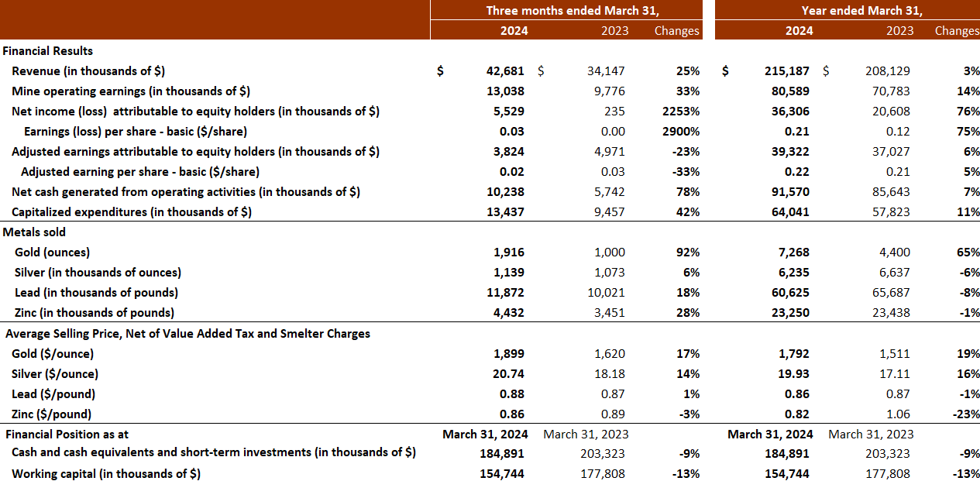Click the 'Working capital' row label
Image resolution: width=980 pixels, height=481 pixels.
tap(106, 474)
